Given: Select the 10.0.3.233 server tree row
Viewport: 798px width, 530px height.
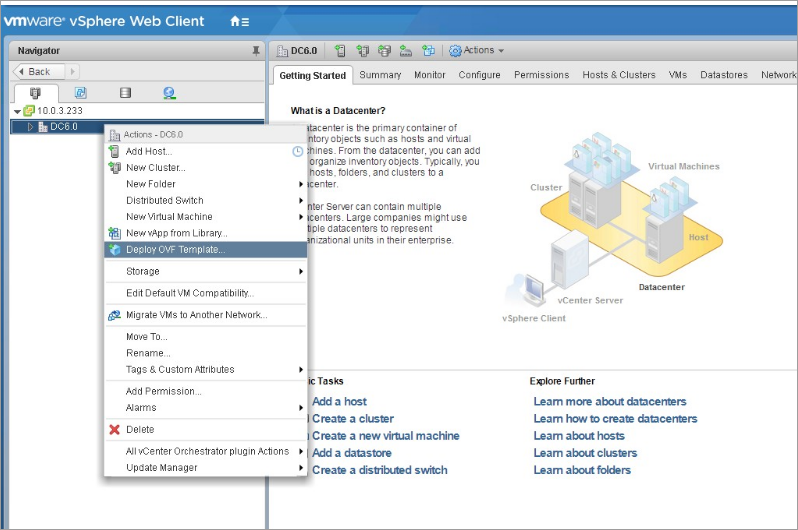Looking at the screenshot, I should tap(137, 110).
